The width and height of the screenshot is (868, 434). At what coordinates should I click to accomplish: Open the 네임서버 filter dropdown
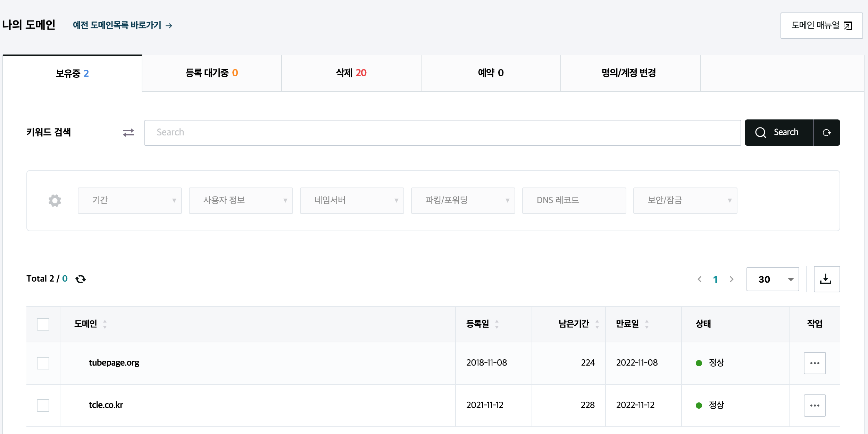[x=352, y=201]
